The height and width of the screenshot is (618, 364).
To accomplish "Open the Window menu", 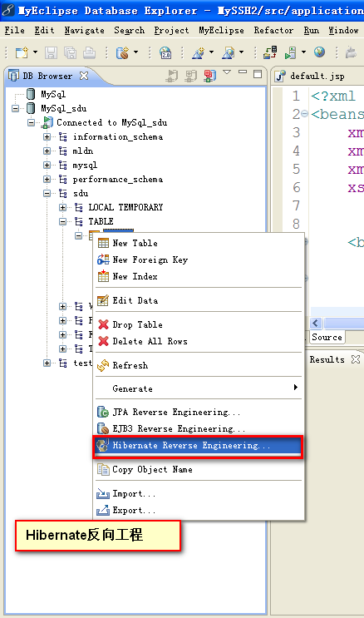I will (x=343, y=30).
